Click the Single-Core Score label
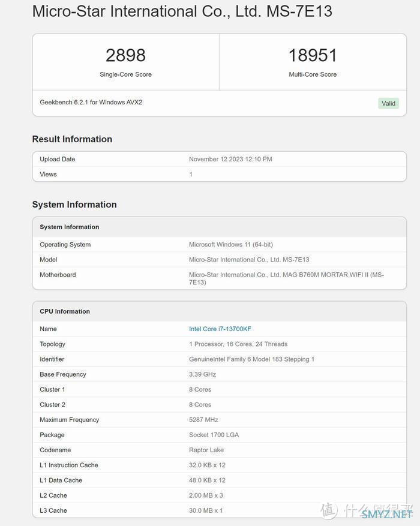The width and height of the screenshot is (420, 526). click(125, 74)
